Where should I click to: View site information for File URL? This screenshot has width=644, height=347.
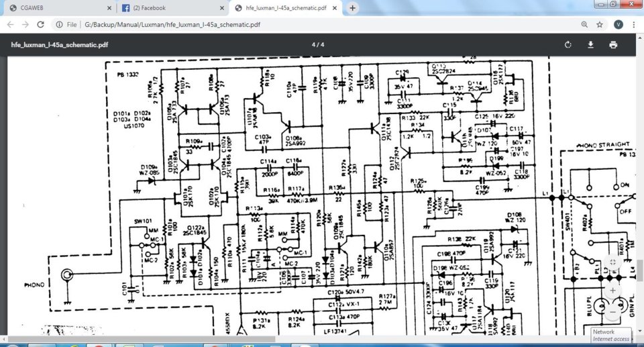(59, 25)
